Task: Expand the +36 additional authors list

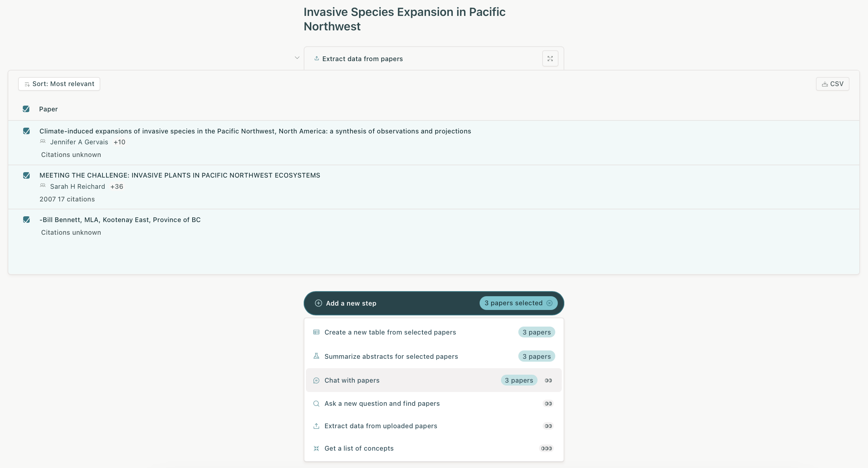Action: [x=117, y=187]
